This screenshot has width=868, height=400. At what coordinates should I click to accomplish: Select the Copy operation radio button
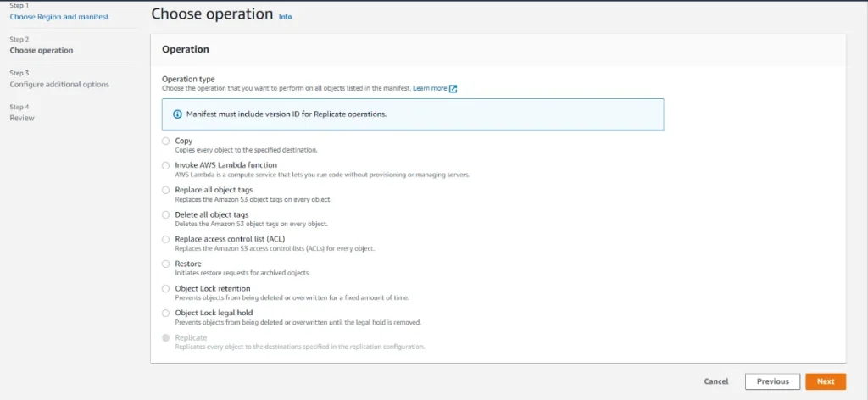[x=166, y=141]
